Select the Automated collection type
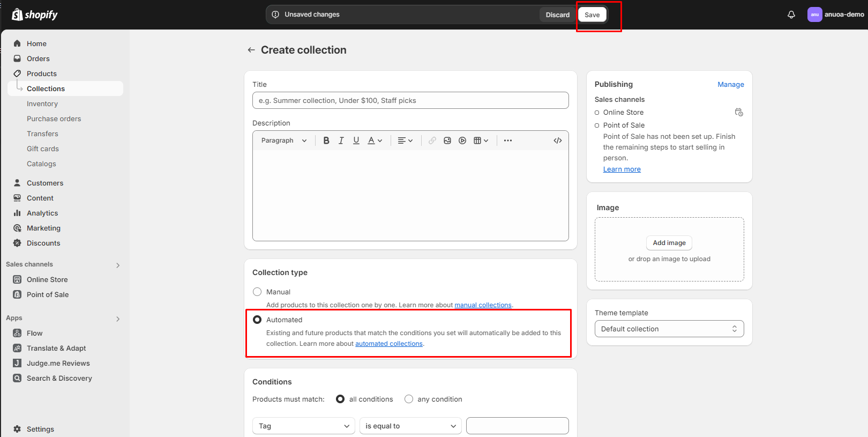The height and width of the screenshot is (437, 868). [257, 320]
